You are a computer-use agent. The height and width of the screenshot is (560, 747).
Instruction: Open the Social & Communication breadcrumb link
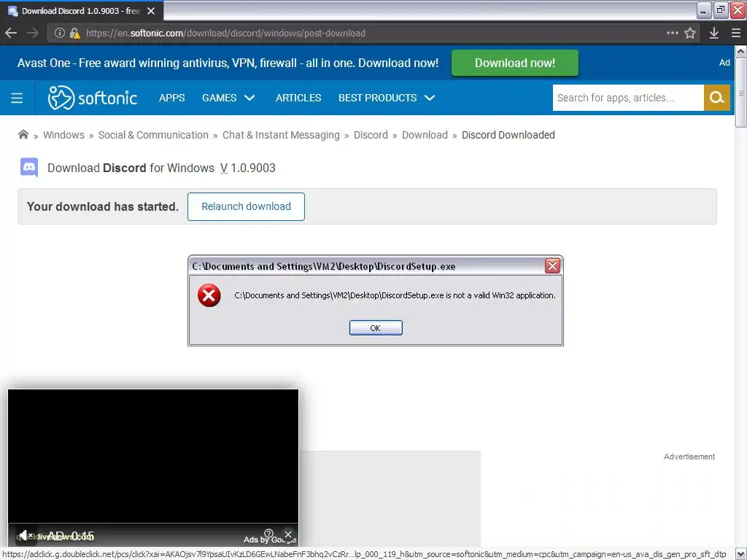click(x=153, y=135)
